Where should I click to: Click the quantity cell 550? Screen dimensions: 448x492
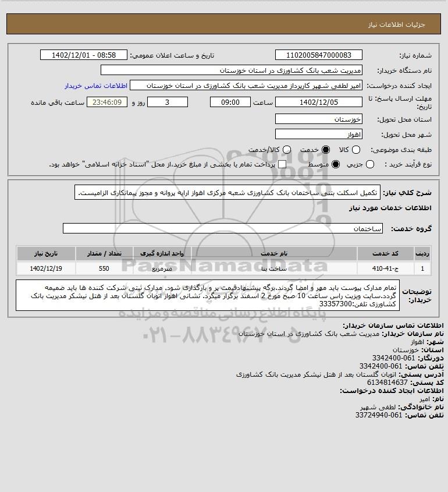click(104, 268)
